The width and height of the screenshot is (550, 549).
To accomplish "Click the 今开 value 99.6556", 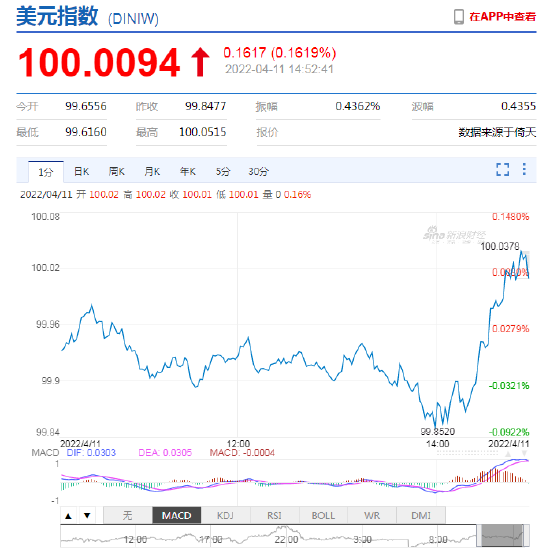I will click(86, 106).
